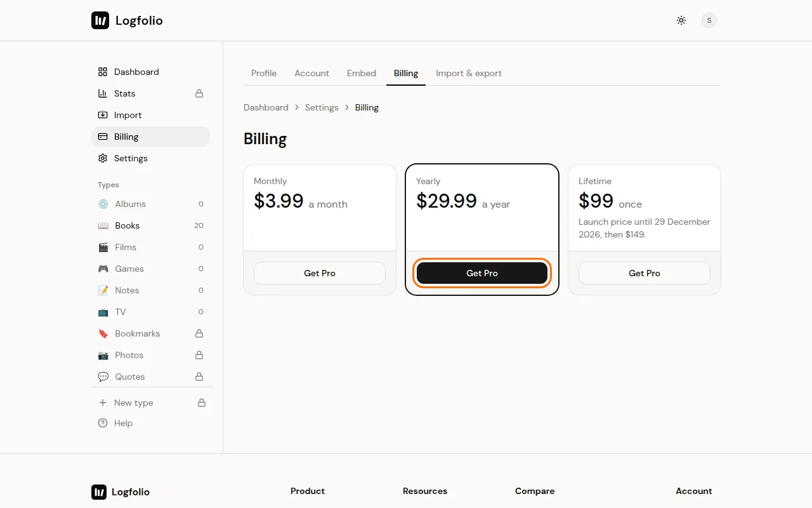812x508 pixels.
Task: Click Get Pro on the Yearly plan
Action: tap(482, 273)
